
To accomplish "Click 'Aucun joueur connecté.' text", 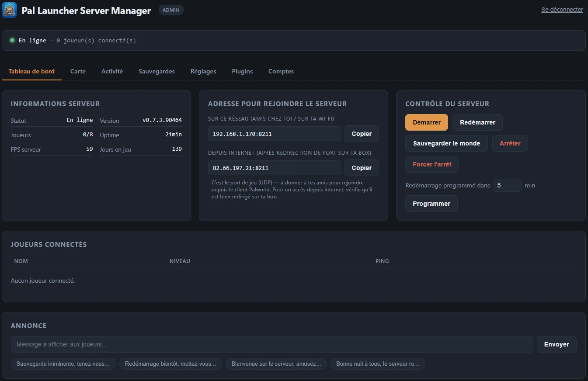I will (43, 281).
